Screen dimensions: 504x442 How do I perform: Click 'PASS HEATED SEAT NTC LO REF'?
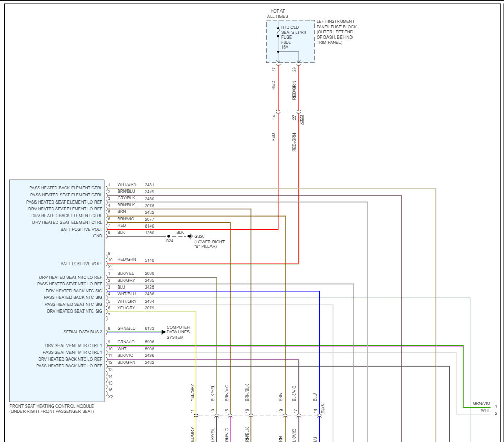click(69, 284)
